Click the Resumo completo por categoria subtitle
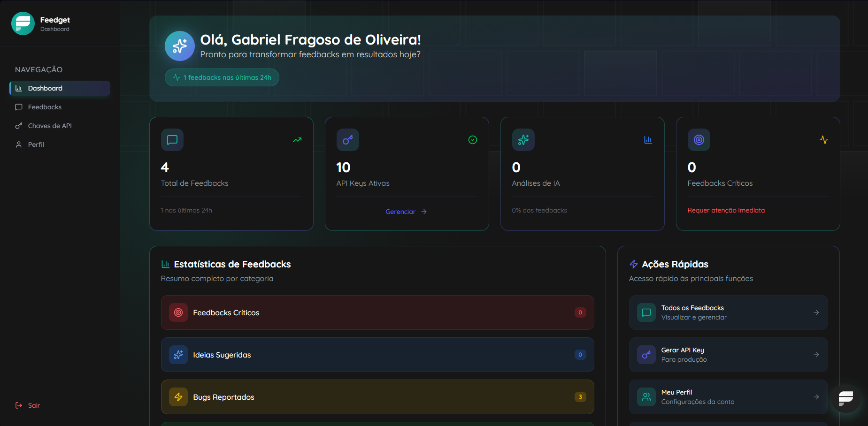Screen dimensions: 868x426 pyautogui.click(x=217, y=279)
